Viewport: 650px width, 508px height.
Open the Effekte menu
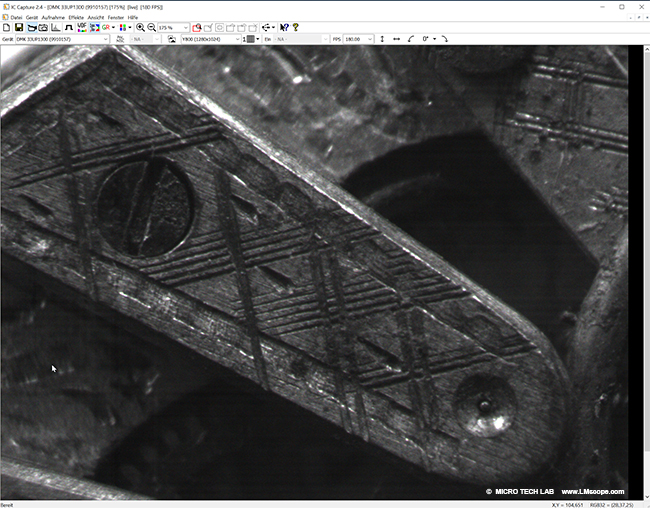(76, 18)
